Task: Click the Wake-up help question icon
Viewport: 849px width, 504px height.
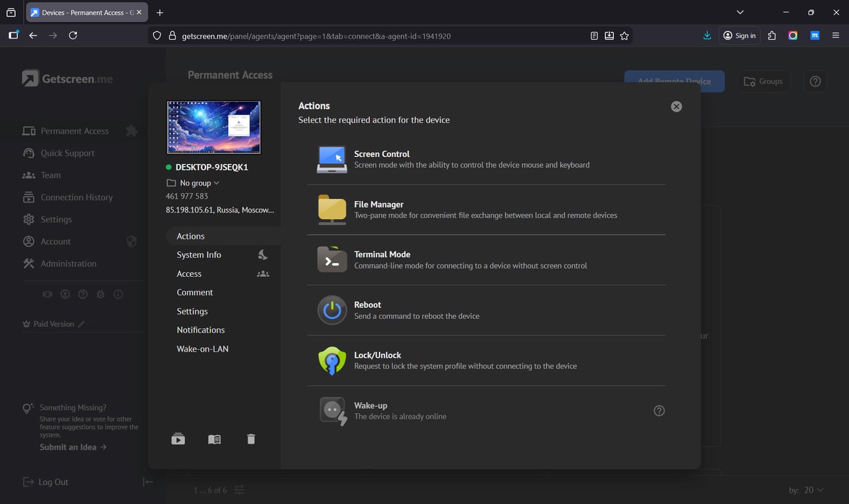Action: pos(659,411)
